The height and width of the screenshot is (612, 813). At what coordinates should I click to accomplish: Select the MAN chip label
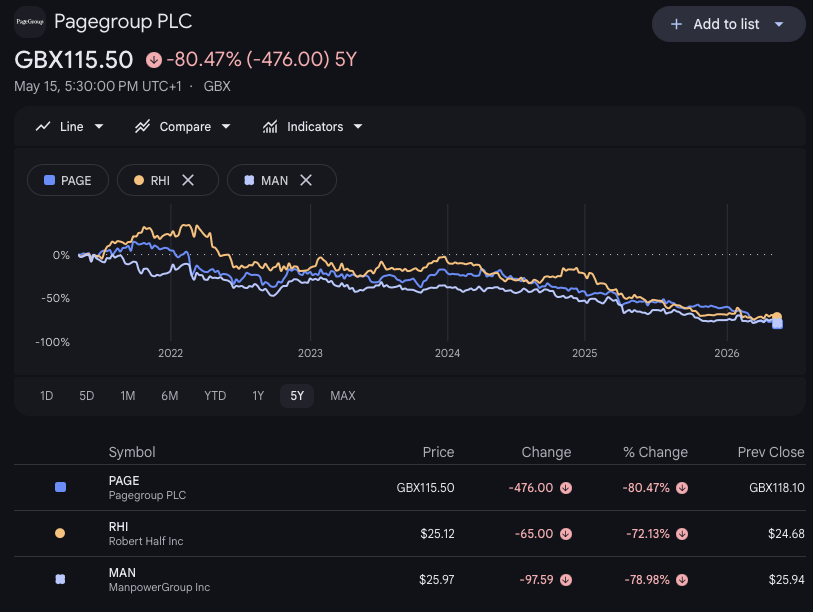(x=274, y=180)
